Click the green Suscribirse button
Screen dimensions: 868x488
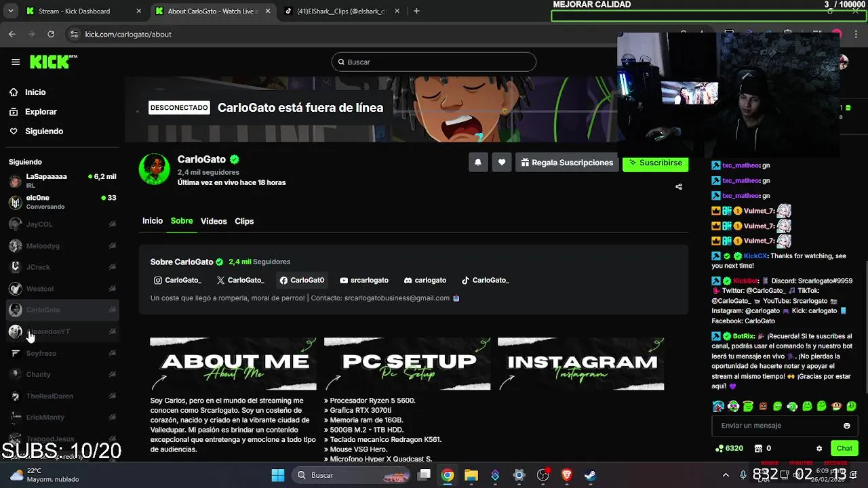[655, 163]
